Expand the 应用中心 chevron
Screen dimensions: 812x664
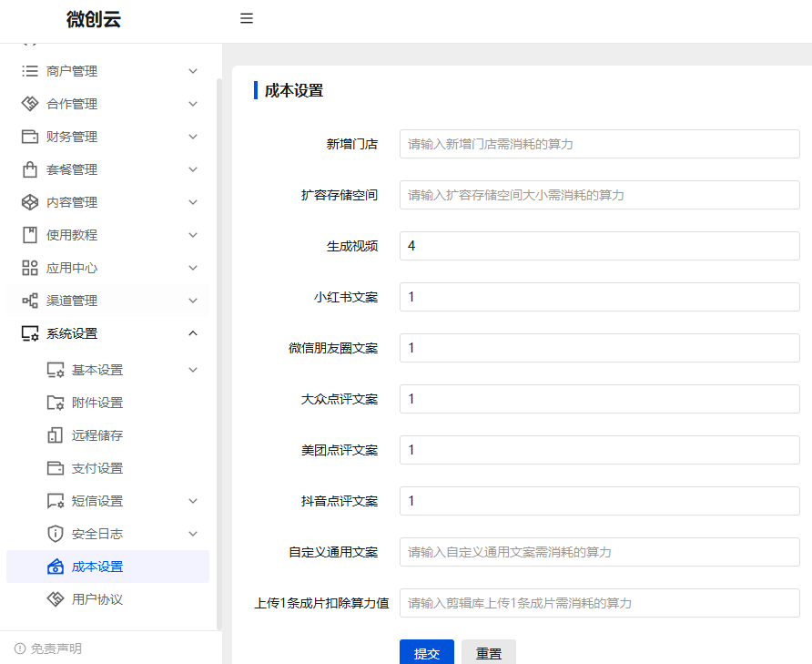[x=193, y=268]
